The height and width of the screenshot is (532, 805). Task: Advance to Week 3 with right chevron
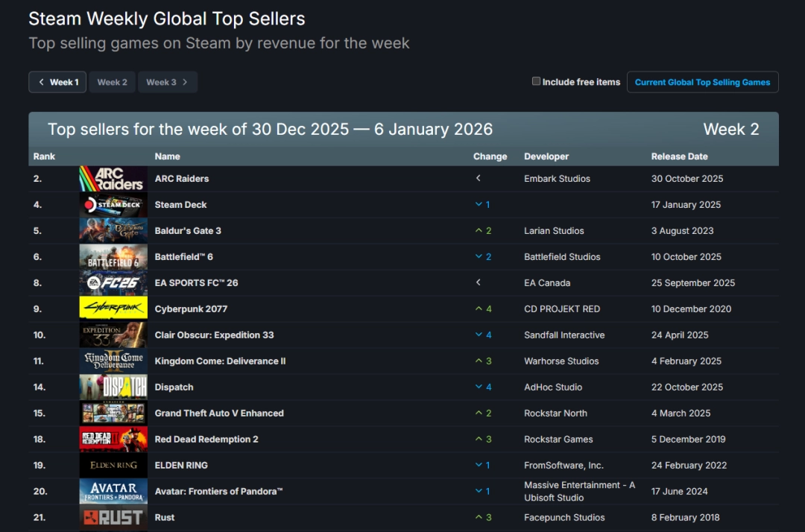point(168,82)
